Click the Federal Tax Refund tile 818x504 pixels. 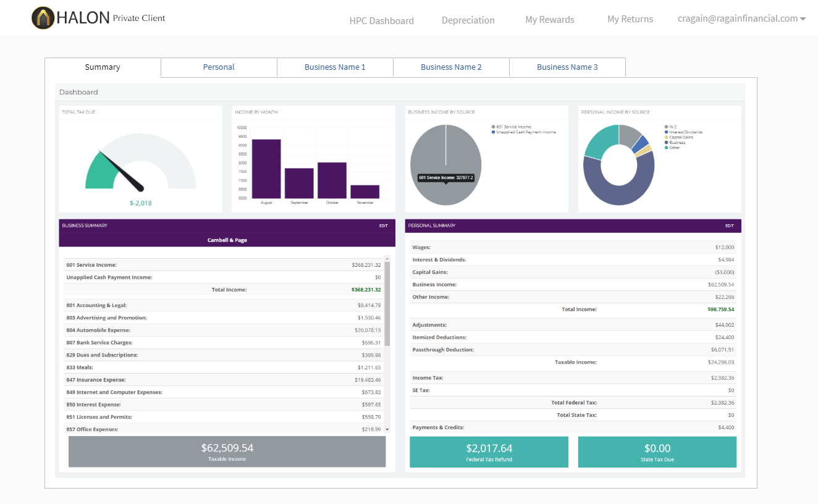(489, 452)
